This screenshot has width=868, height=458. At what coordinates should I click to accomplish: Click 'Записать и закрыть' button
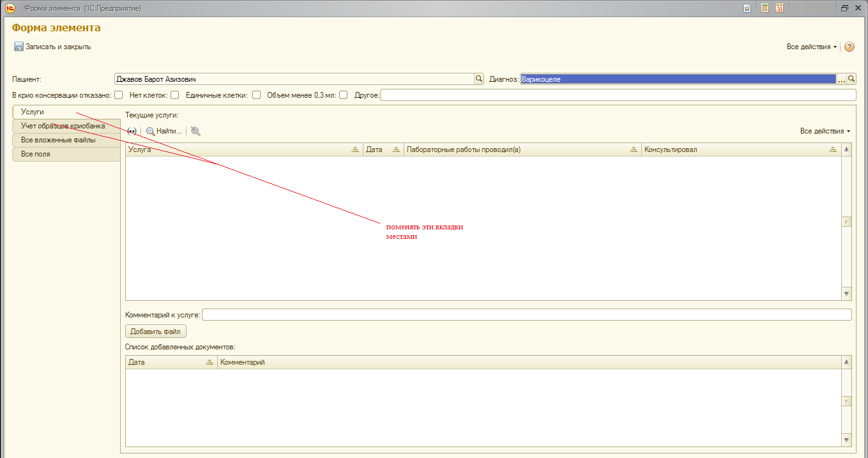(52, 47)
